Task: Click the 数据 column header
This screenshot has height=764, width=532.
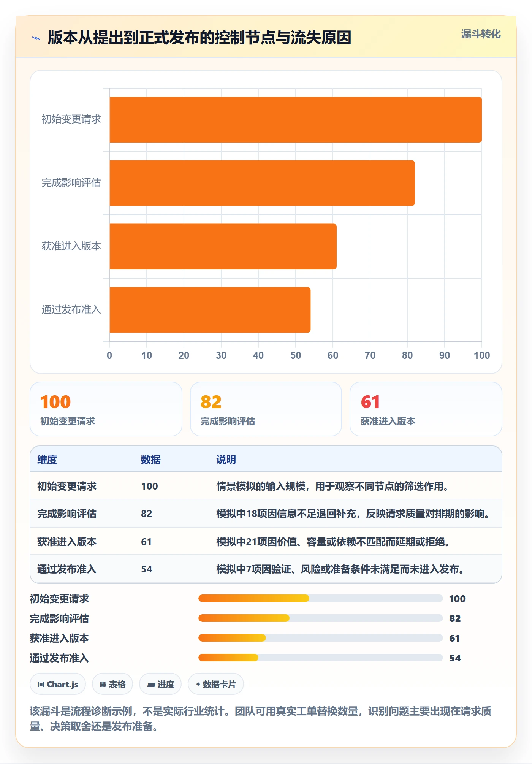Action: 151,460
